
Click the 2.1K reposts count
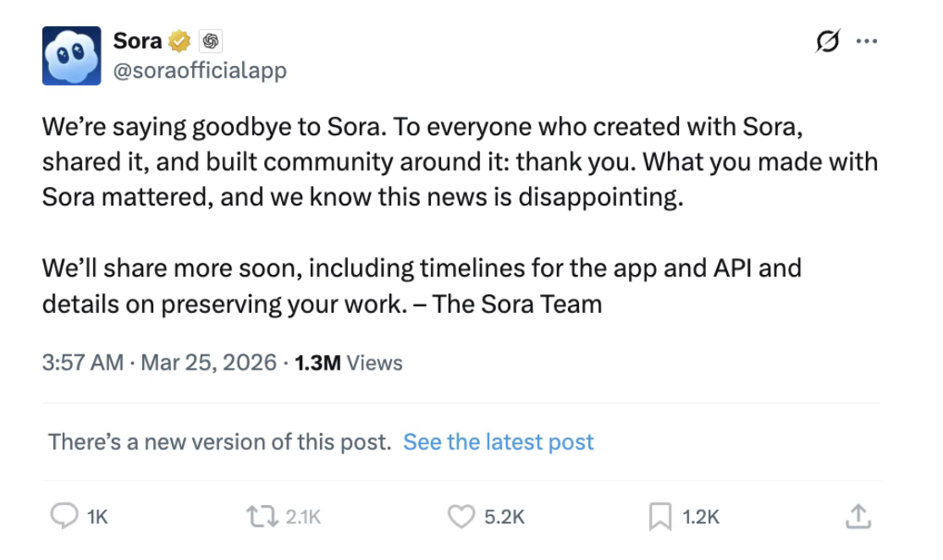coord(303,517)
